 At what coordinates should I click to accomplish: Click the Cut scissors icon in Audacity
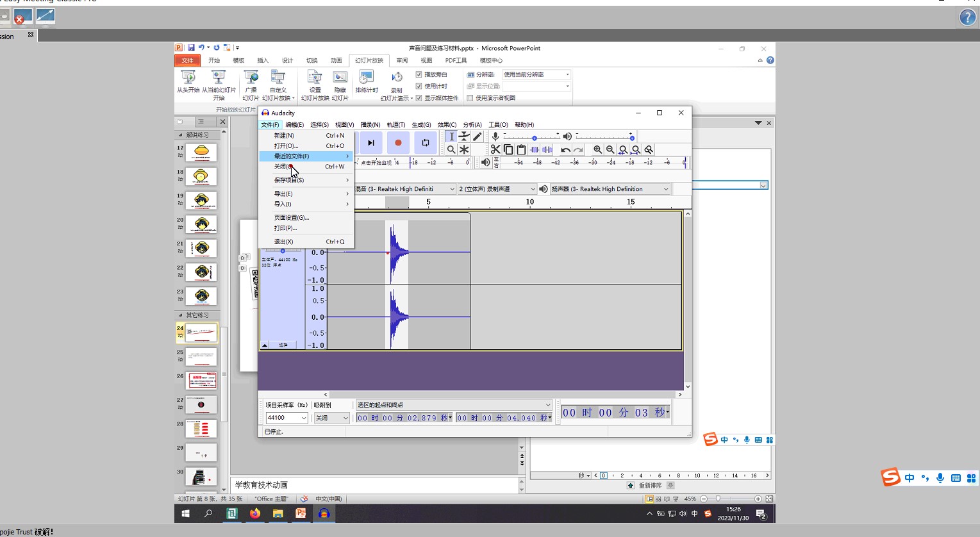tap(495, 149)
